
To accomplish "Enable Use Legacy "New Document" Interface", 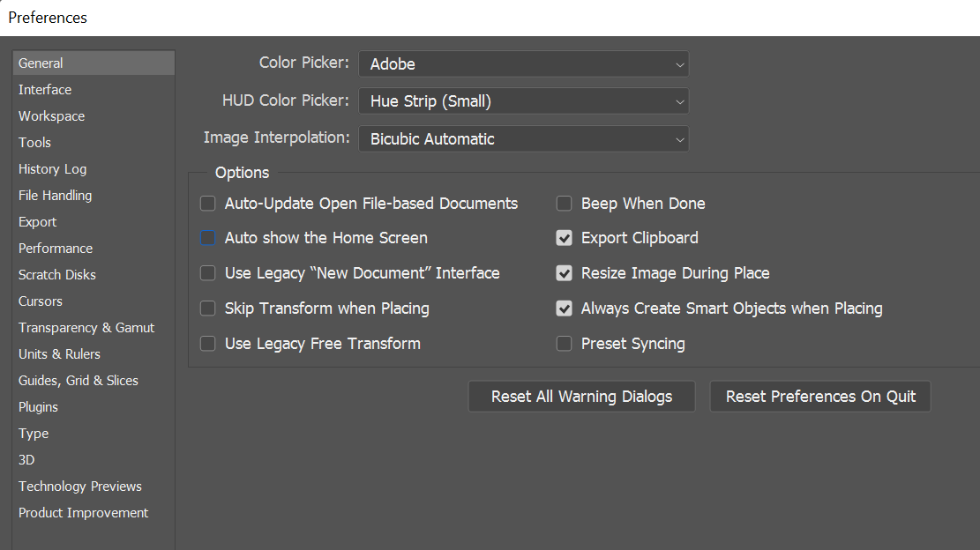I will (207, 273).
